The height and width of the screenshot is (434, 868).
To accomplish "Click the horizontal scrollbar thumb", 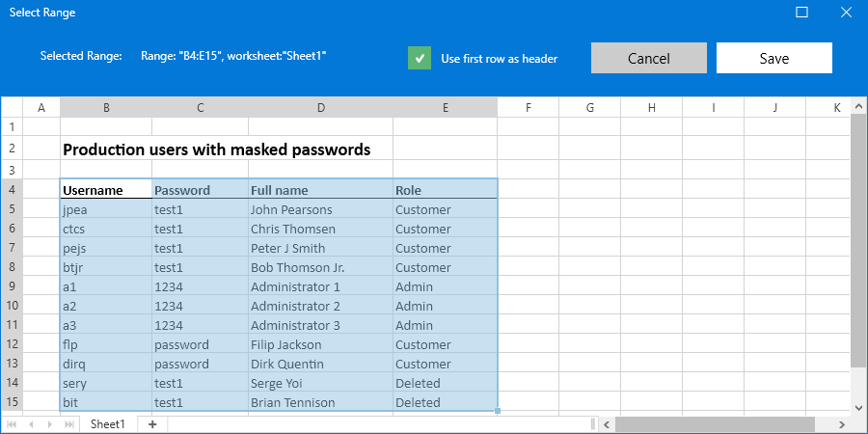I will [715, 424].
